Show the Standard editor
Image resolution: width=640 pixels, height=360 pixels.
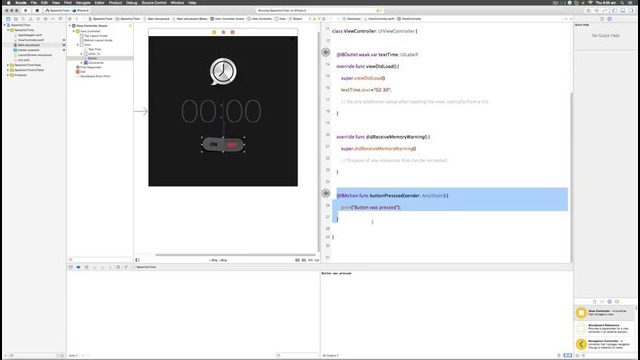coord(589,10)
